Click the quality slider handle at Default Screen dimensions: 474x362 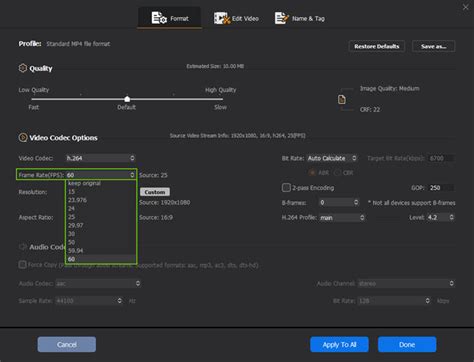pos(127,99)
